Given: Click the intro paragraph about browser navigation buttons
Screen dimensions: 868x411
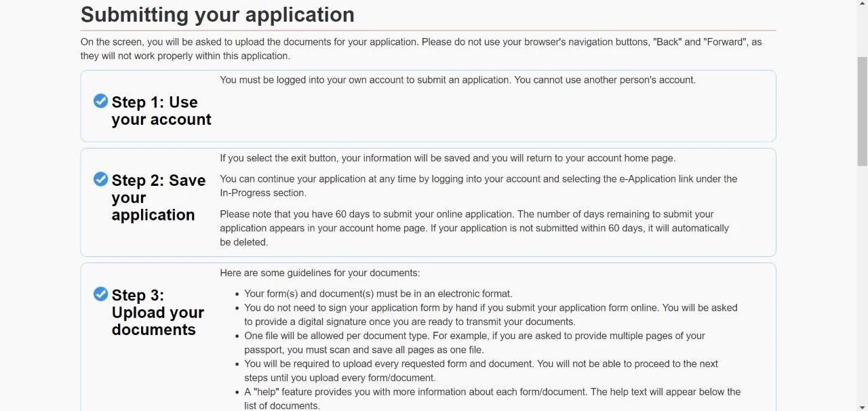Looking at the screenshot, I should (420, 49).
